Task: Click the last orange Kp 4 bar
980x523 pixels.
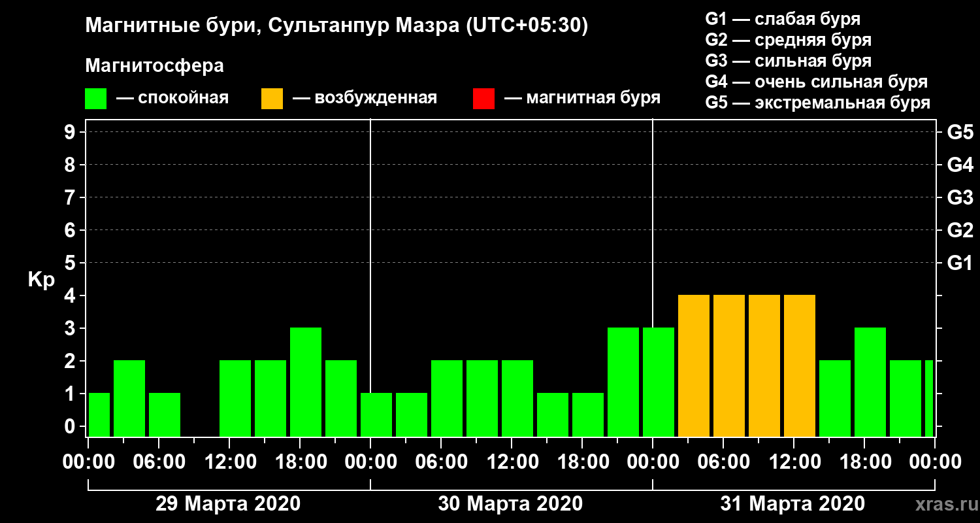Action: click(x=800, y=365)
